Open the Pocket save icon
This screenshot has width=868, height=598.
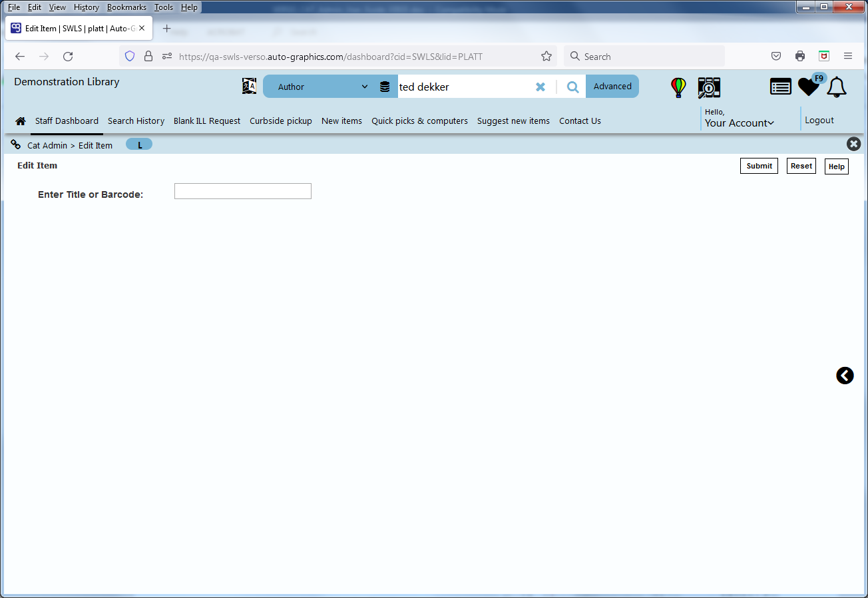point(776,57)
